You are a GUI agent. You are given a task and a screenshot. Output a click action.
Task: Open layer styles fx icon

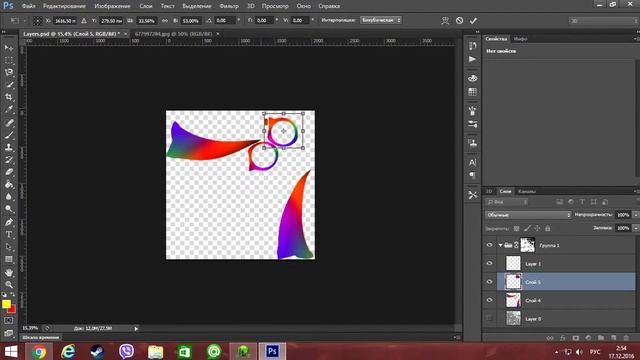tap(563, 338)
